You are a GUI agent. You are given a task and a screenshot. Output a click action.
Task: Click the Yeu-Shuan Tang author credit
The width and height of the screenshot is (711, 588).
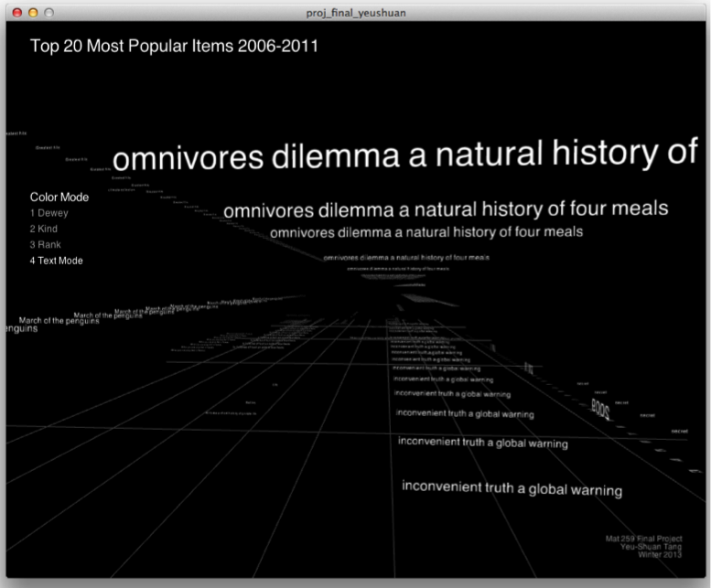[651, 547]
